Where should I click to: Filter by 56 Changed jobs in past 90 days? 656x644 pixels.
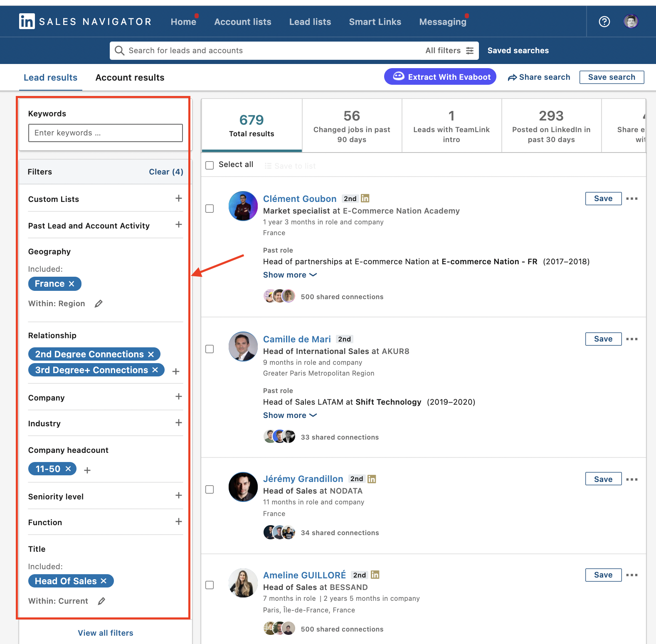pos(352,125)
